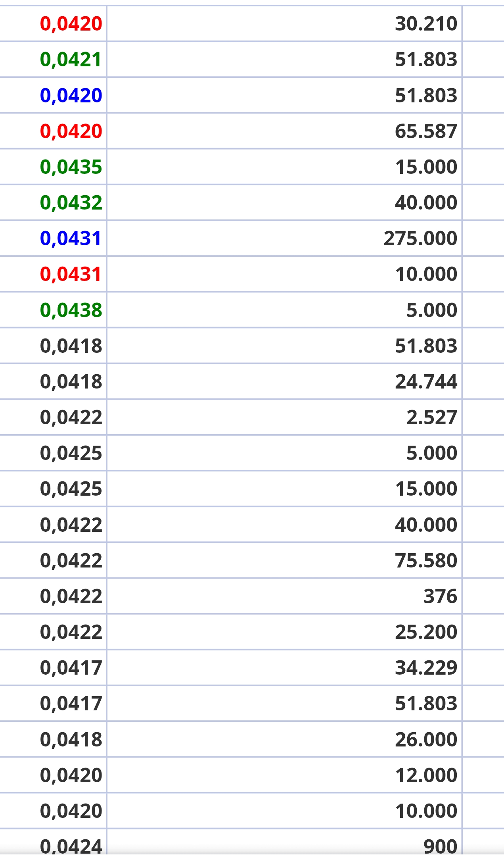The height and width of the screenshot is (856, 504).
Task: Click the blue price 0,0431
Action: pos(71,239)
